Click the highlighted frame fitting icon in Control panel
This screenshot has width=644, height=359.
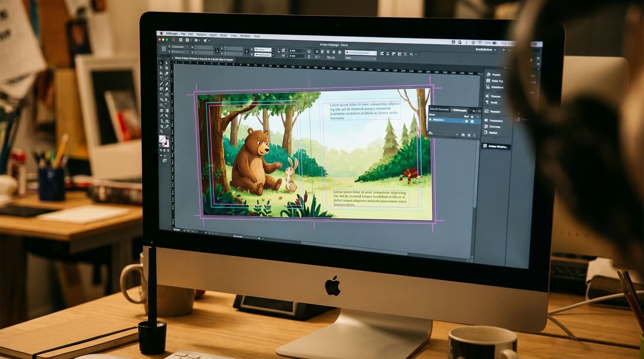tap(317, 51)
